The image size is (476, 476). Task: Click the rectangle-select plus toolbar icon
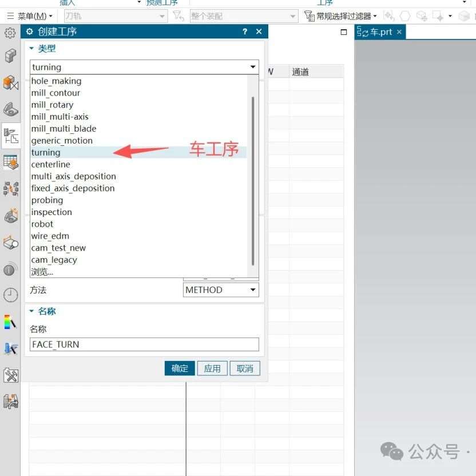click(438, 16)
